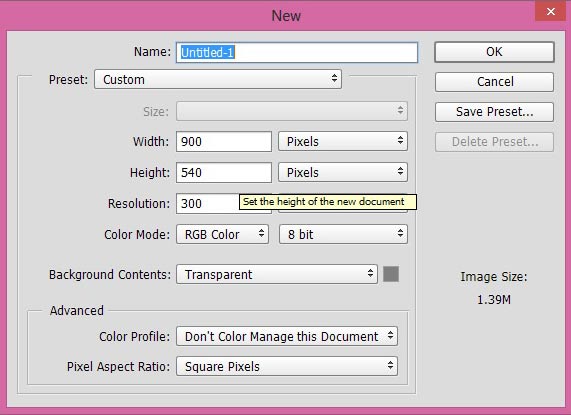This screenshot has height=415, width=571.
Task: Open the 8 bit depth dropdown
Action: [x=343, y=234]
